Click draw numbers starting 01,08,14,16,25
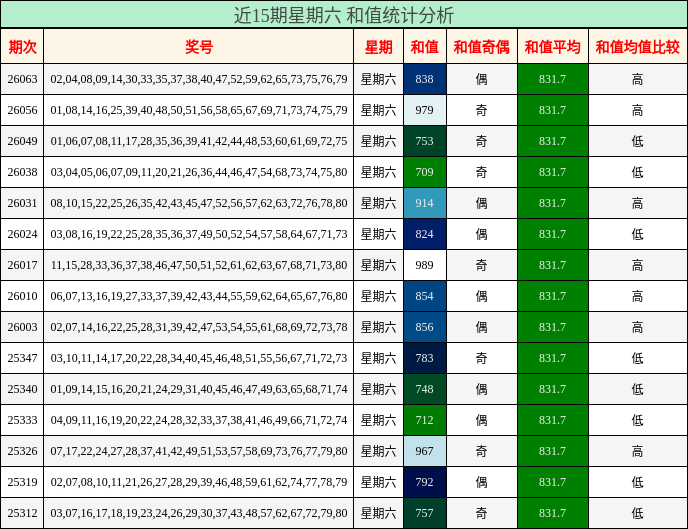The image size is (688, 529). [x=199, y=110]
